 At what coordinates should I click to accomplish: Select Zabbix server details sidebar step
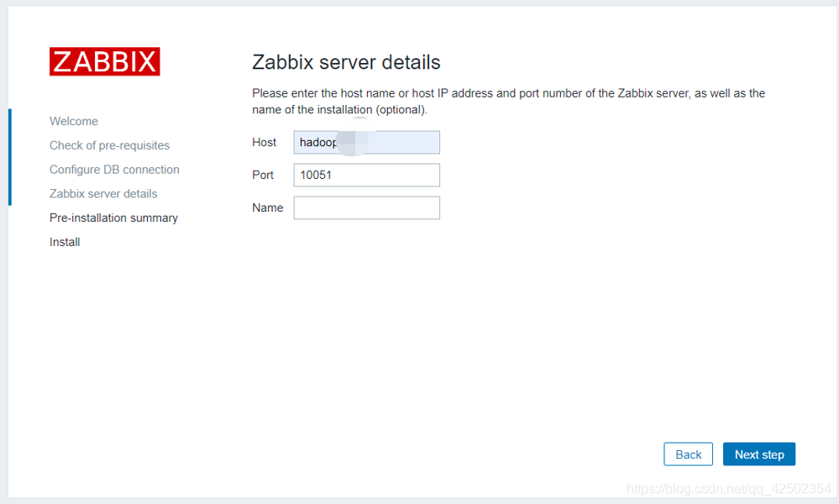103,194
